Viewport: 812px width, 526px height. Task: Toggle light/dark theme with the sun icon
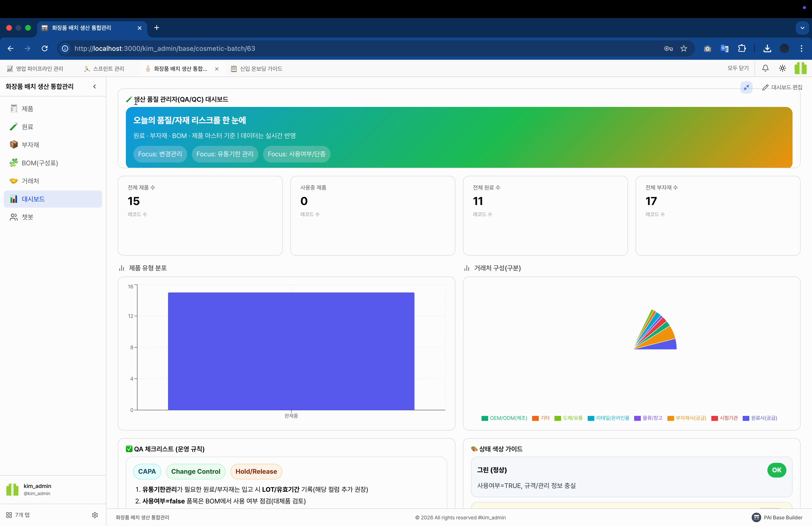tap(782, 68)
